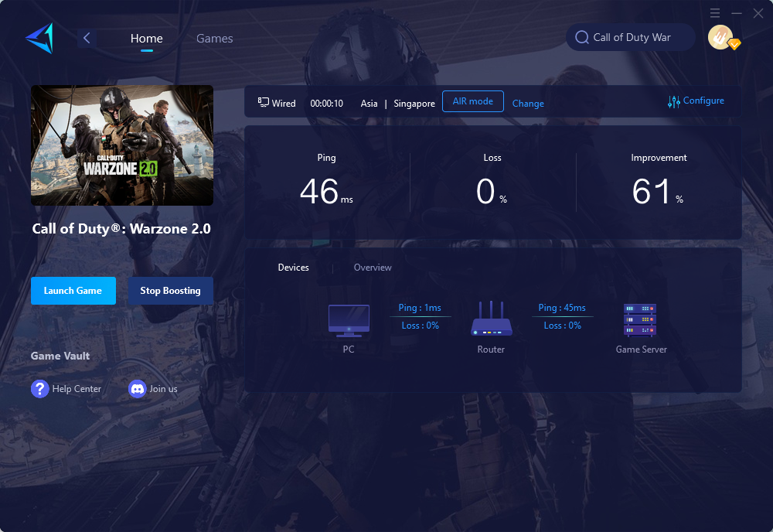
Task: Click the Configure sliders icon
Action: (674, 101)
